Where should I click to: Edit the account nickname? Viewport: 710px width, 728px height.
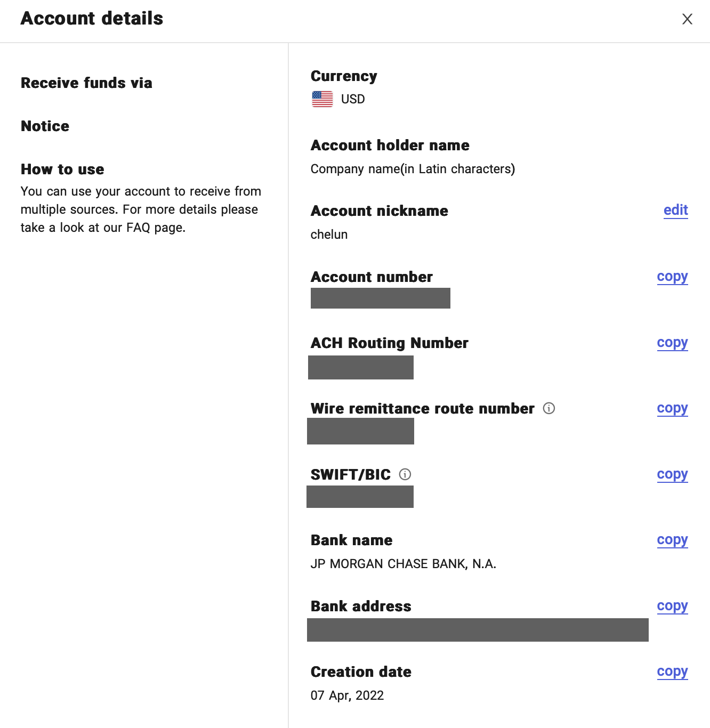pyautogui.click(x=675, y=210)
